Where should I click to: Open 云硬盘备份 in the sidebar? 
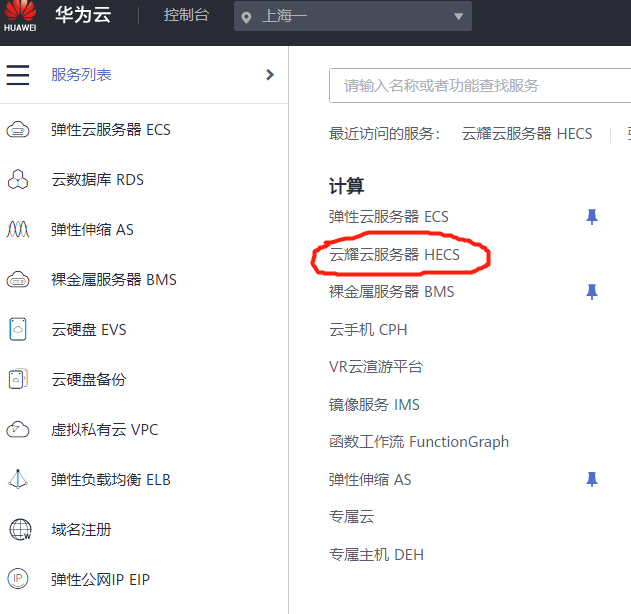(x=89, y=379)
